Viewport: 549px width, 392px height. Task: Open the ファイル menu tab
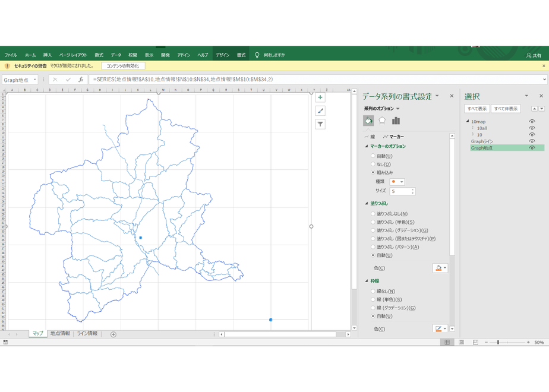click(x=11, y=55)
